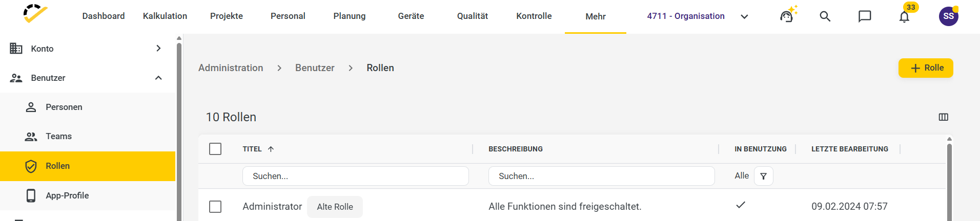
Task: Open the SS user avatar menu
Action: coord(948,16)
